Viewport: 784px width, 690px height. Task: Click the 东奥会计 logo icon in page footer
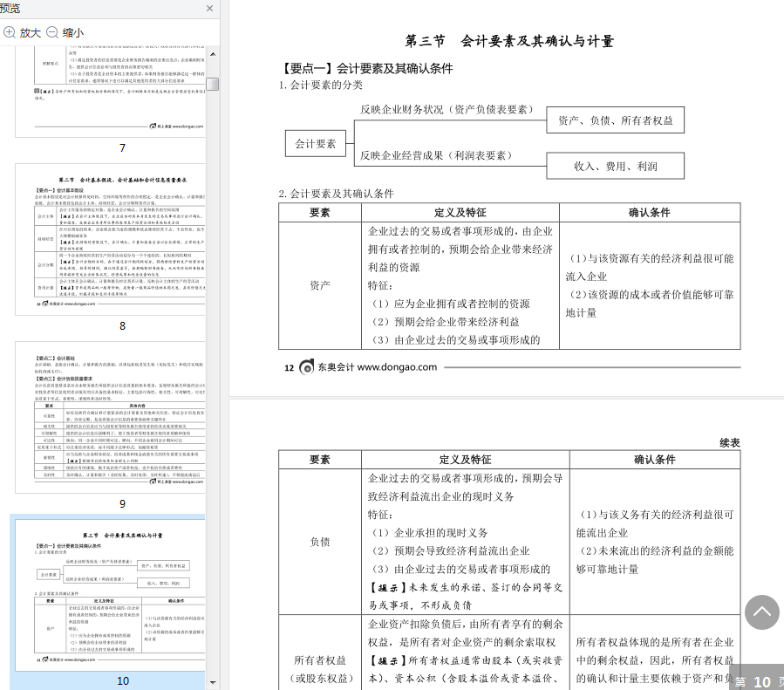pyautogui.click(x=306, y=367)
